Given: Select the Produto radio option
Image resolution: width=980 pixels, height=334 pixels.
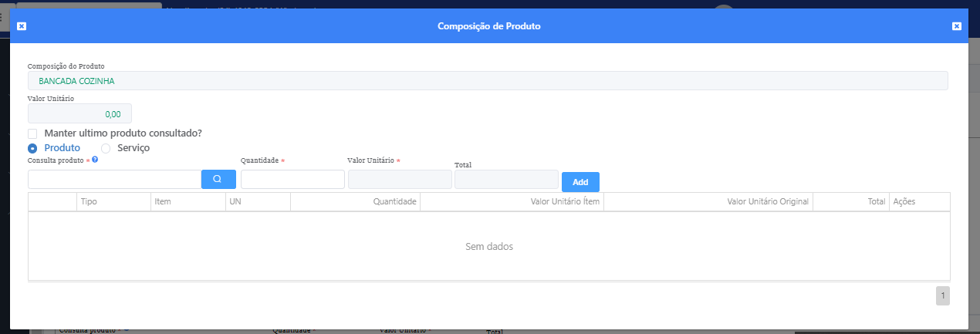Looking at the screenshot, I should pos(32,148).
